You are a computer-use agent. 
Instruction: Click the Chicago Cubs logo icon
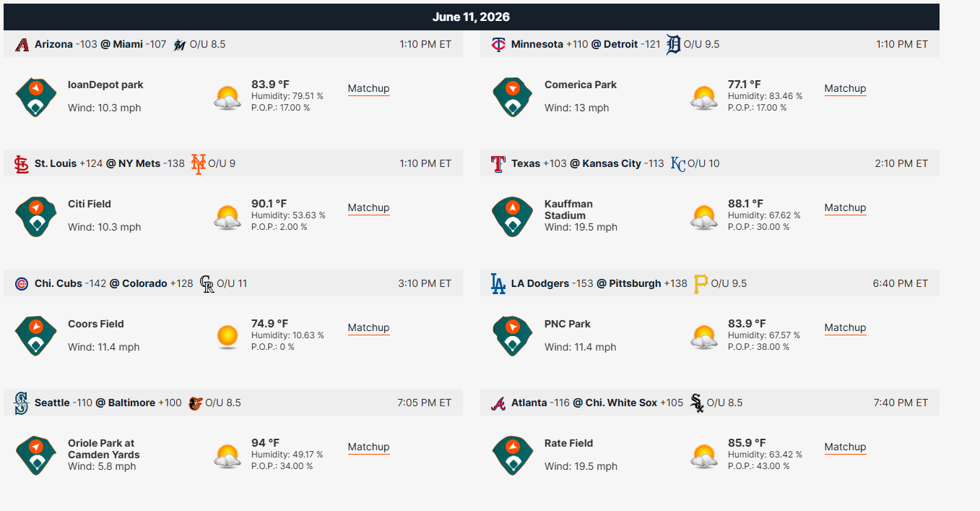22,284
